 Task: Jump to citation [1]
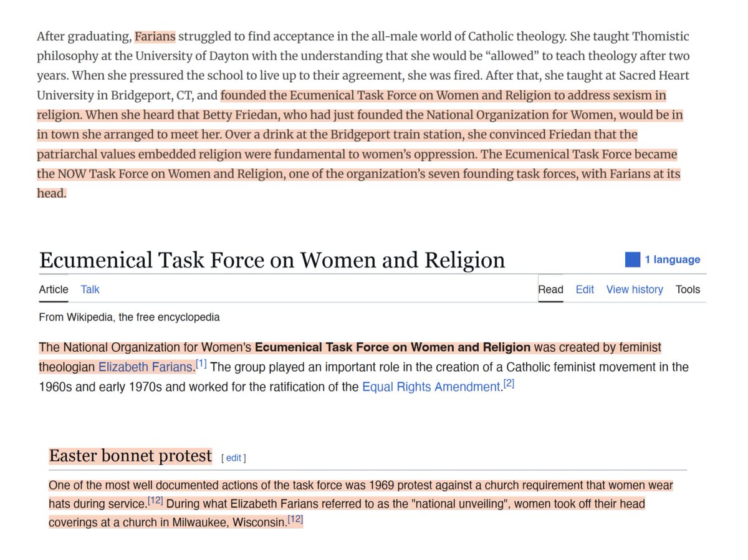pyautogui.click(x=201, y=364)
